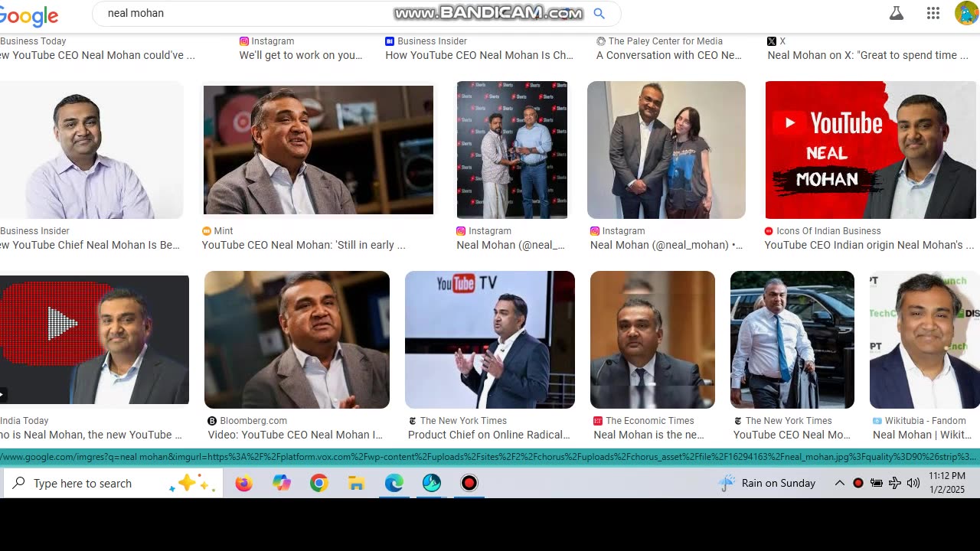Click the Bloomberg.com source icon
980x551 pixels.
(212, 421)
